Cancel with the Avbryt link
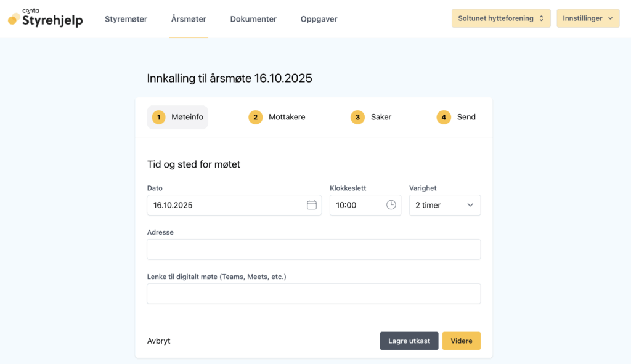Viewport: 631px width, 364px height. 159,341
